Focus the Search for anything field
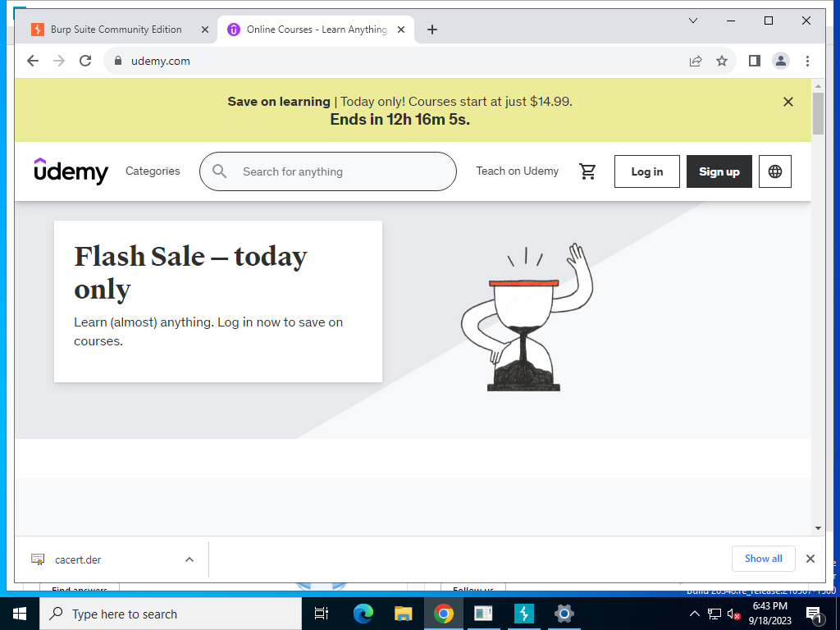This screenshot has height=630, width=840. [328, 171]
